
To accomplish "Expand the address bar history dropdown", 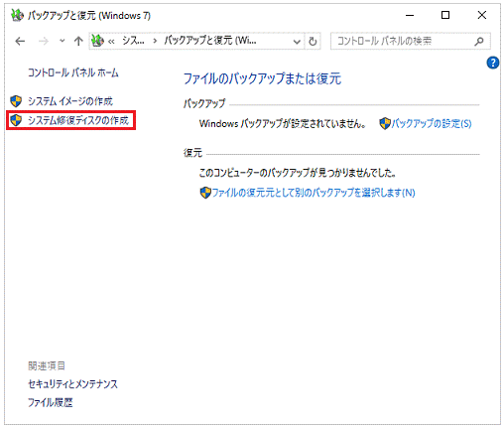I will coord(297,42).
